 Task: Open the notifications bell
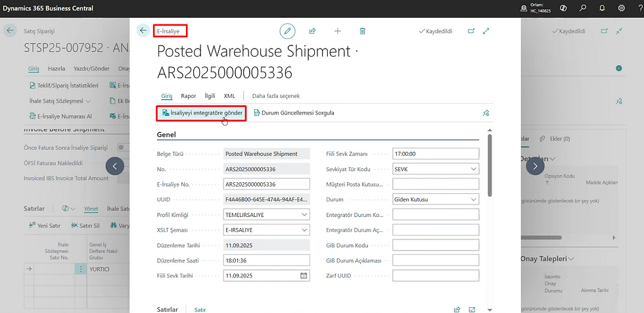pyautogui.click(x=603, y=9)
